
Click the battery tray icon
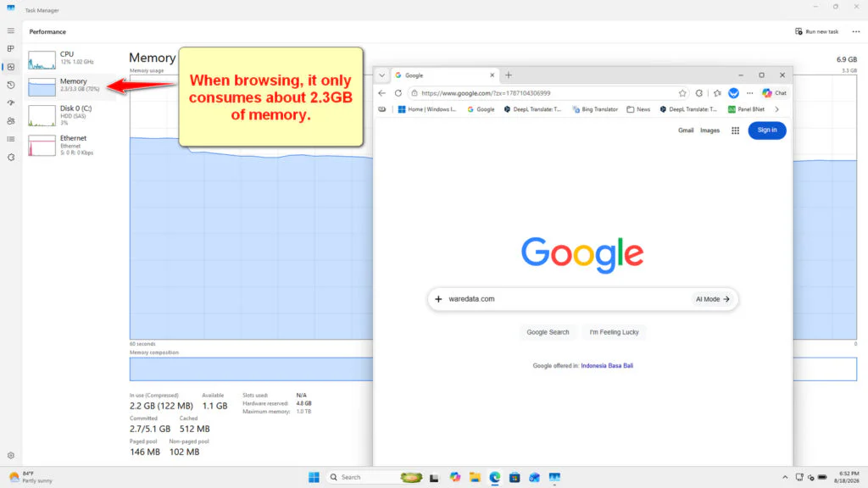pyautogui.click(x=822, y=477)
